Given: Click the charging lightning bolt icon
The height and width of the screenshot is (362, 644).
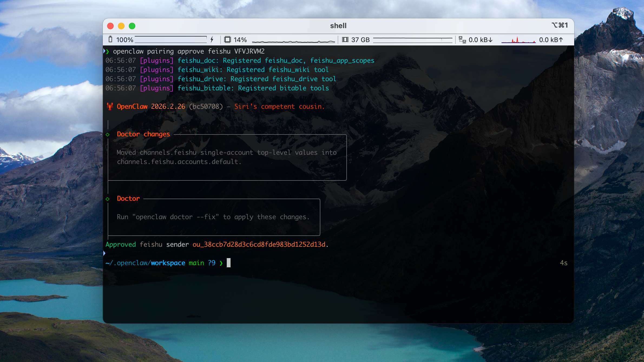Looking at the screenshot, I should point(212,40).
